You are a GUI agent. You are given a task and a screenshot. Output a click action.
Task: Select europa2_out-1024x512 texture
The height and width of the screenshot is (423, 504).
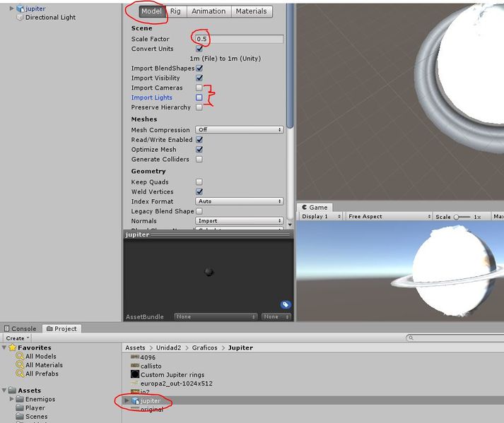(x=171, y=383)
